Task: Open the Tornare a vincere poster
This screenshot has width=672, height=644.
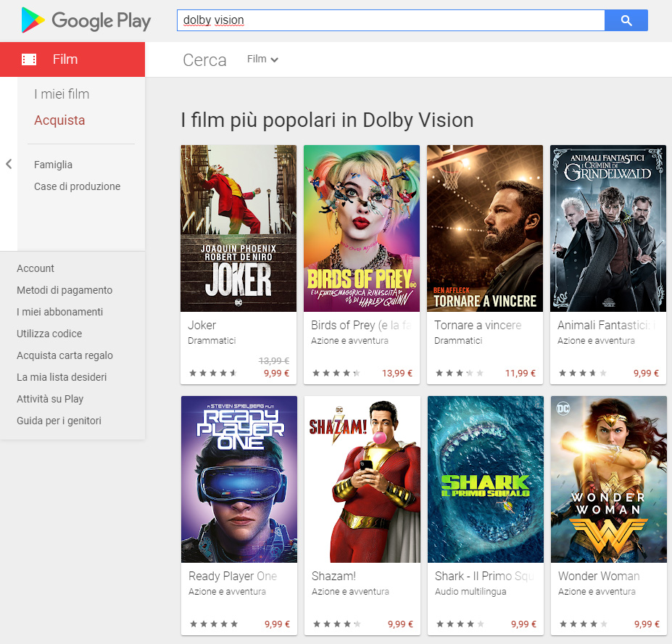Action: 485,228
